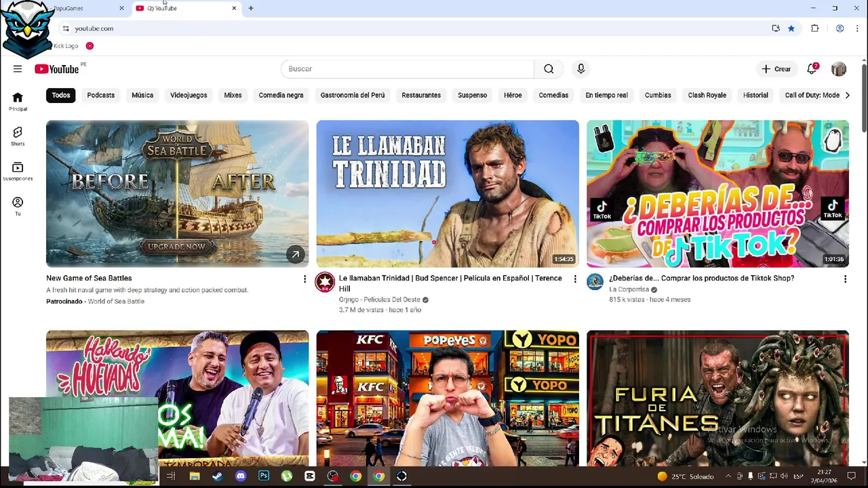Screen dimensions: 868x488
Task: Open Principal in the sidebar
Action: click(18, 102)
